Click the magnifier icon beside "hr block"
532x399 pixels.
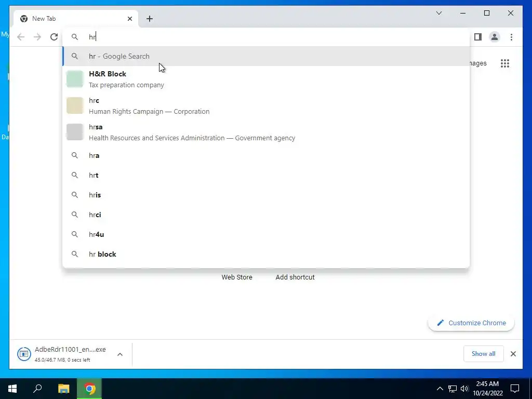coord(75,254)
